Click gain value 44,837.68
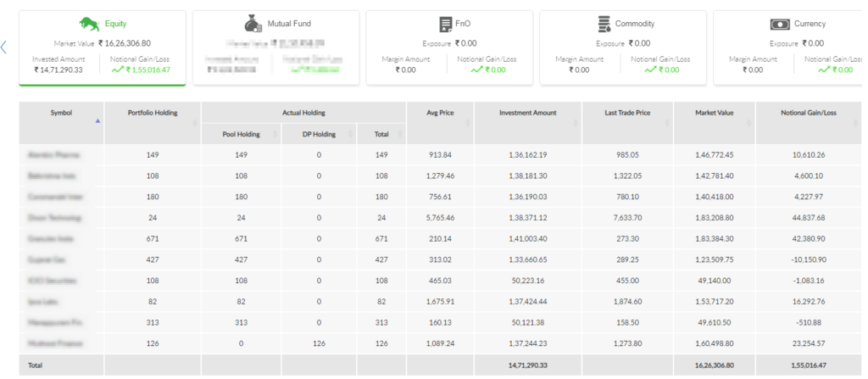This screenshot has height=379, width=868. tap(809, 218)
